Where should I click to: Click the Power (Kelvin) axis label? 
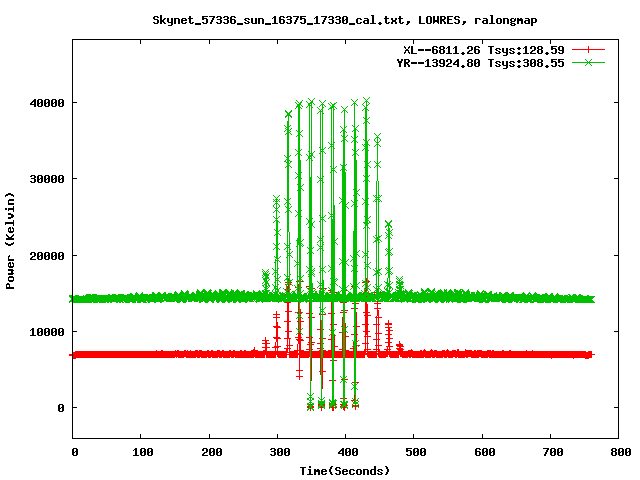[10, 241]
